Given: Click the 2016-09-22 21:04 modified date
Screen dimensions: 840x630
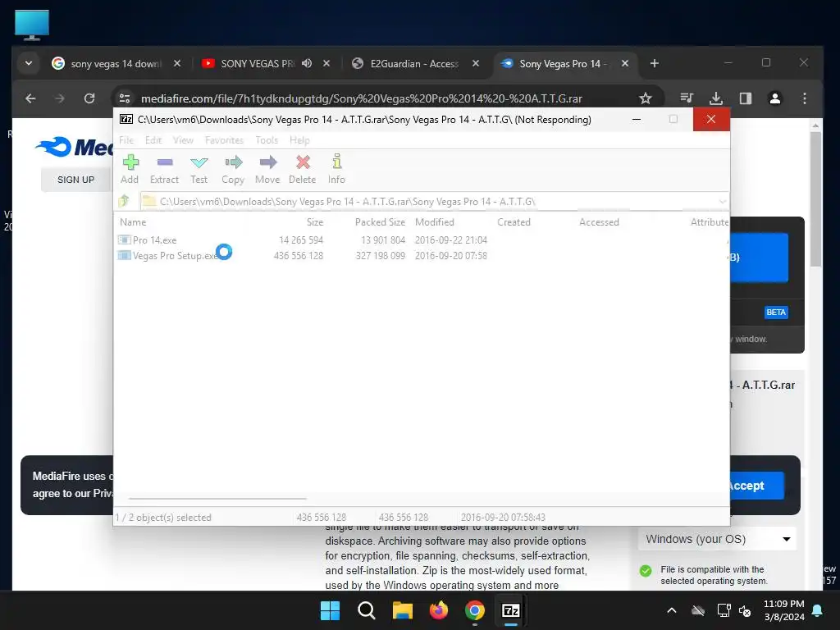Looking at the screenshot, I should tap(451, 240).
